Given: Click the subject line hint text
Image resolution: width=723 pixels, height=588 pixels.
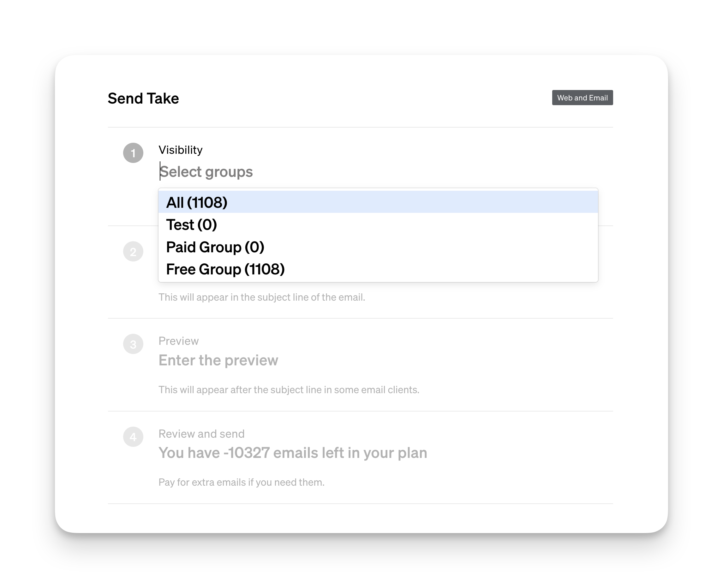Looking at the screenshot, I should click(262, 297).
